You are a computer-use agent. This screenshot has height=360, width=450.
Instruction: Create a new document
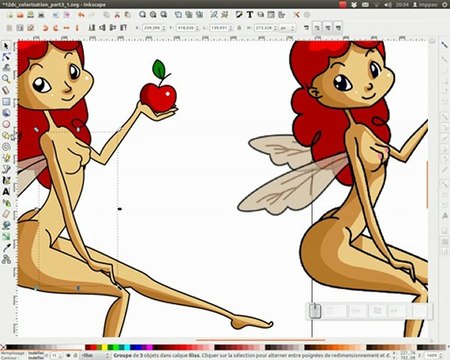pyautogui.click(x=9, y=15)
